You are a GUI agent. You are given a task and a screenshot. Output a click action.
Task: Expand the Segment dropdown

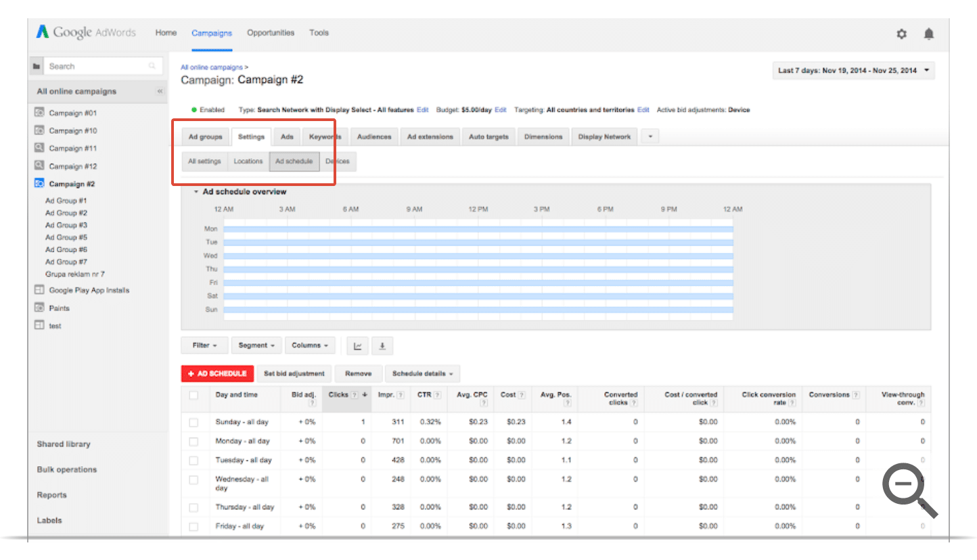256,346
